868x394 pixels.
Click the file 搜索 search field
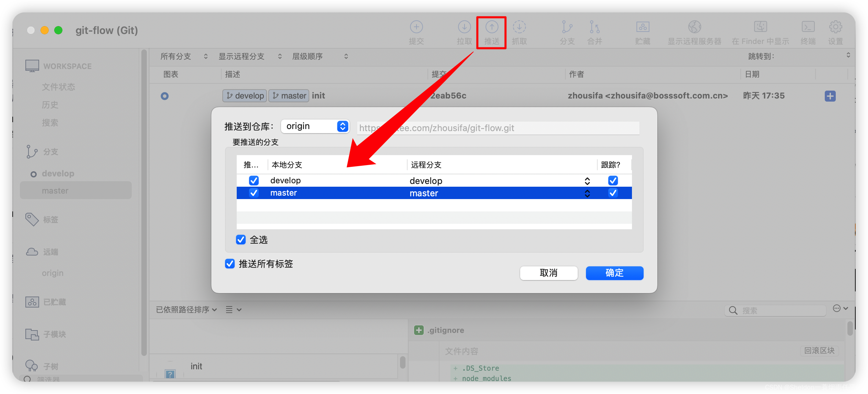(x=775, y=311)
